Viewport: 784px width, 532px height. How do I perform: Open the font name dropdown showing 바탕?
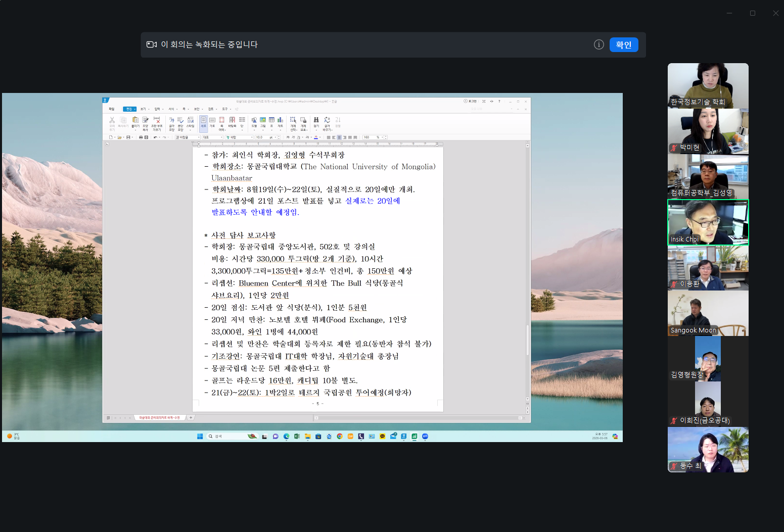pyautogui.click(x=239, y=137)
